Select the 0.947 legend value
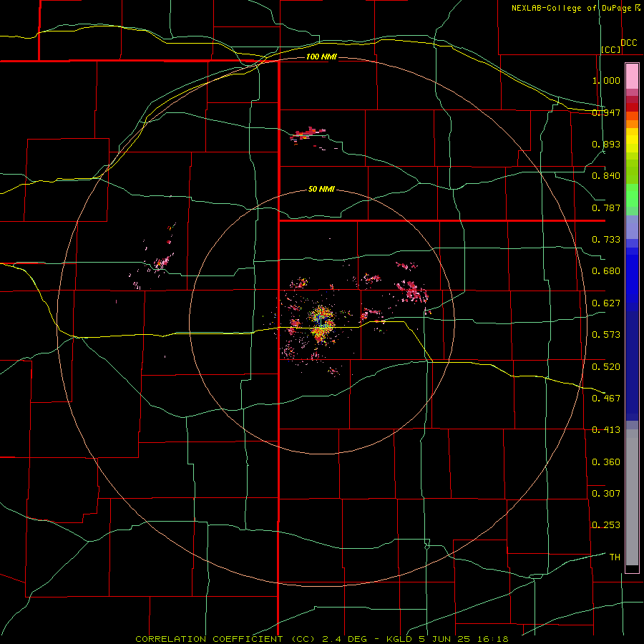Image resolution: width=644 pixels, height=644 pixels. 606,112
